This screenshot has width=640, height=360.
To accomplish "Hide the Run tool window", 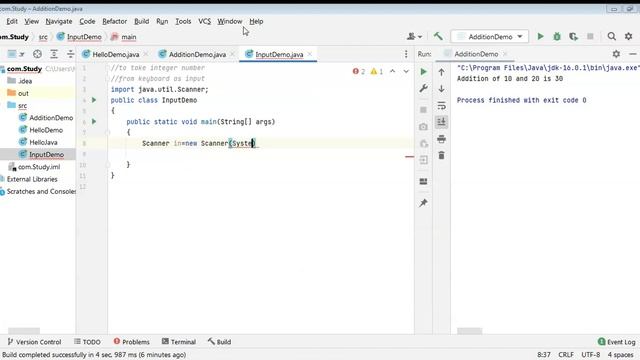I will (x=633, y=54).
